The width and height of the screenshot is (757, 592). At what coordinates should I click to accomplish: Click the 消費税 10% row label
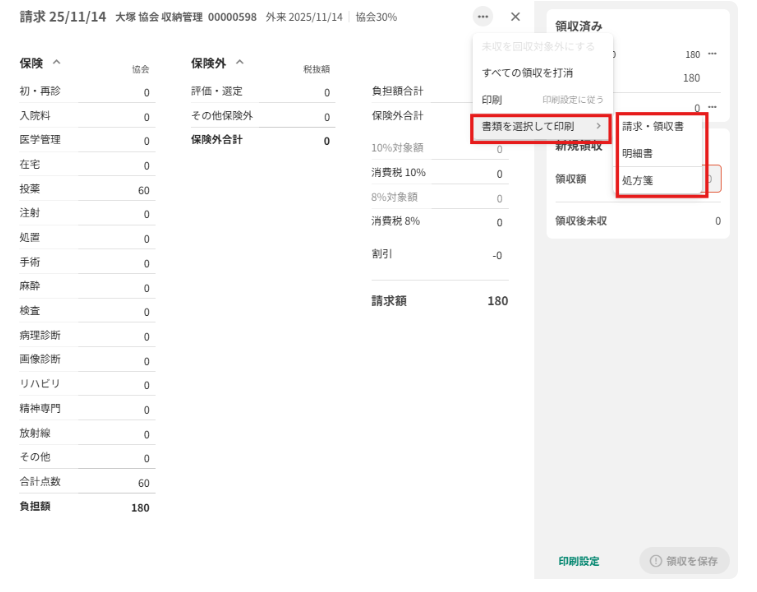click(398, 172)
